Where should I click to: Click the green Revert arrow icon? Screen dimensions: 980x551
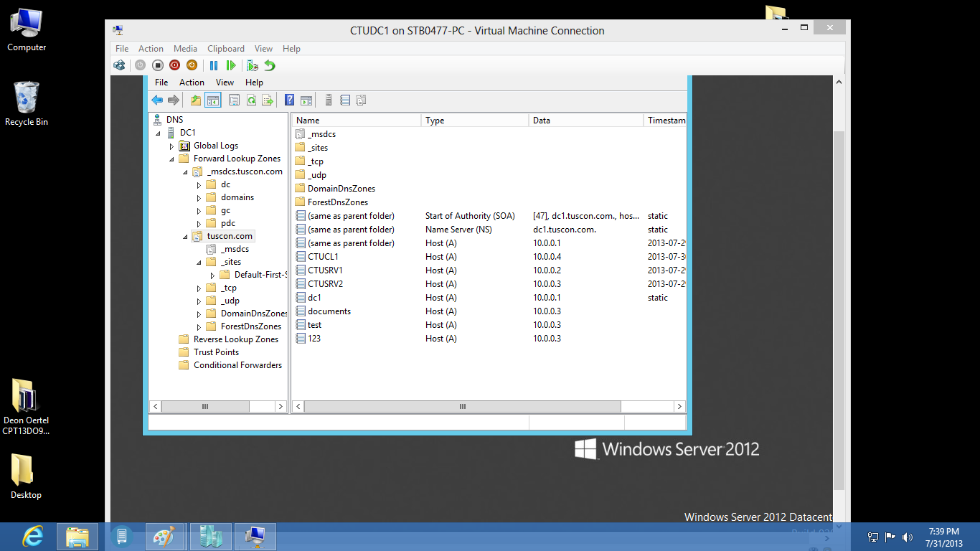coord(270,65)
